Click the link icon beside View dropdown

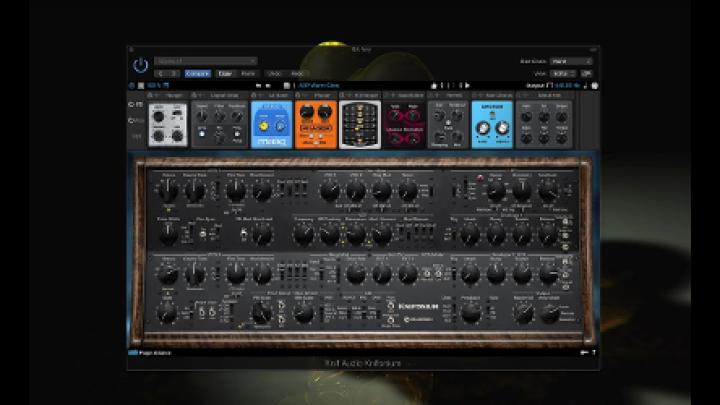[586, 73]
